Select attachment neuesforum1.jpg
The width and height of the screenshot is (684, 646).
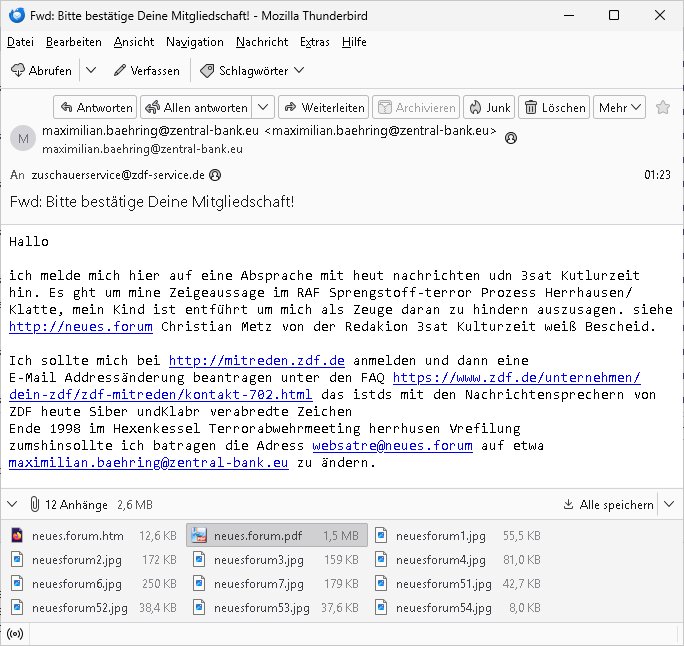458,536
